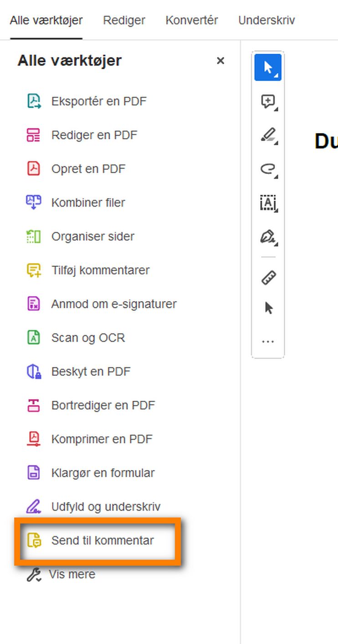Go to the Underskriv tab
Viewport: 338px width, 644px height.
tap(266, 20)
